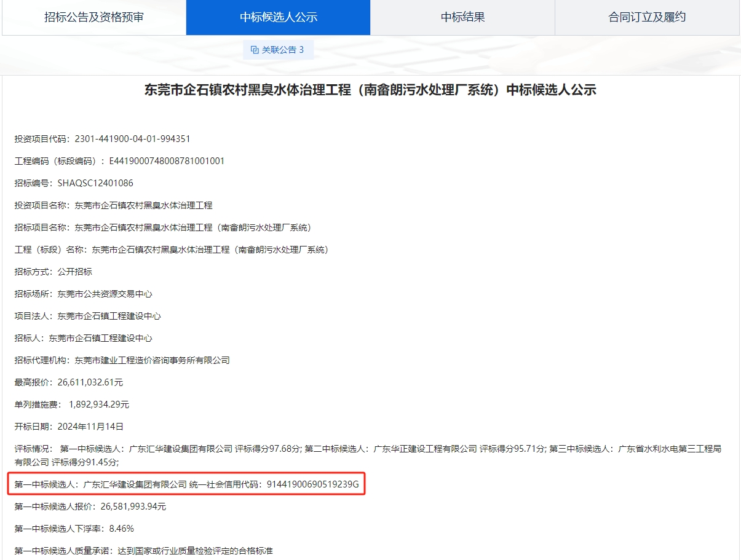Click the 招标代理机构 company name
The height and width of the screenshot is (560, 741).
(x=152, y=360)
